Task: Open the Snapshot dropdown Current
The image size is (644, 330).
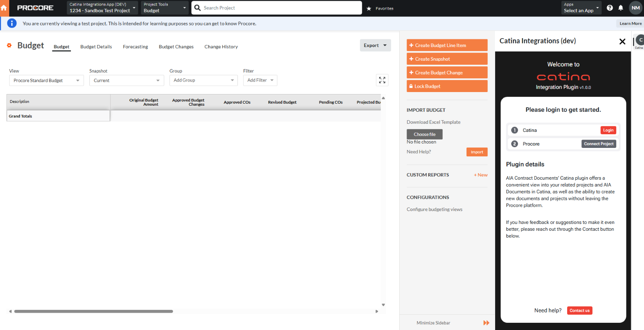Action: (126, 80)
